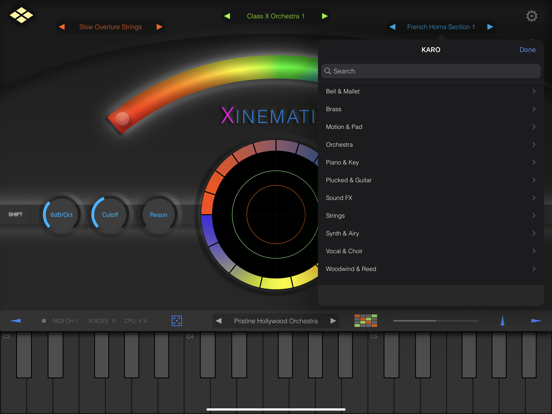Click the blue triangle marker icon

[502, 321]
